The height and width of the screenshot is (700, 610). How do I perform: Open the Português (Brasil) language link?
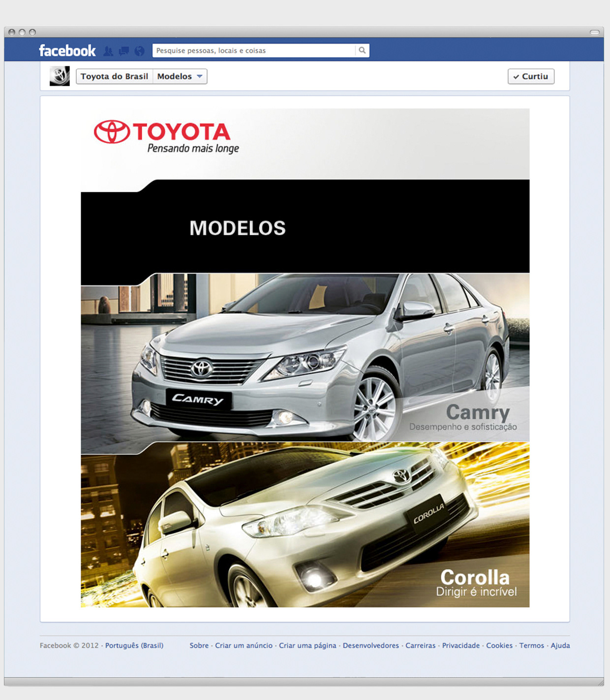point(134,645)
